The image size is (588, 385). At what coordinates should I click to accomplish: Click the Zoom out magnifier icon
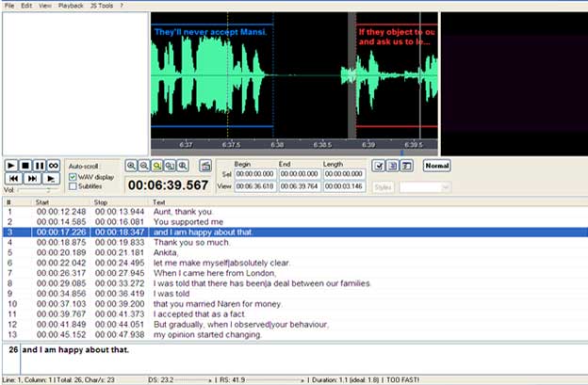pyautogui.click(x=144, y=166)
